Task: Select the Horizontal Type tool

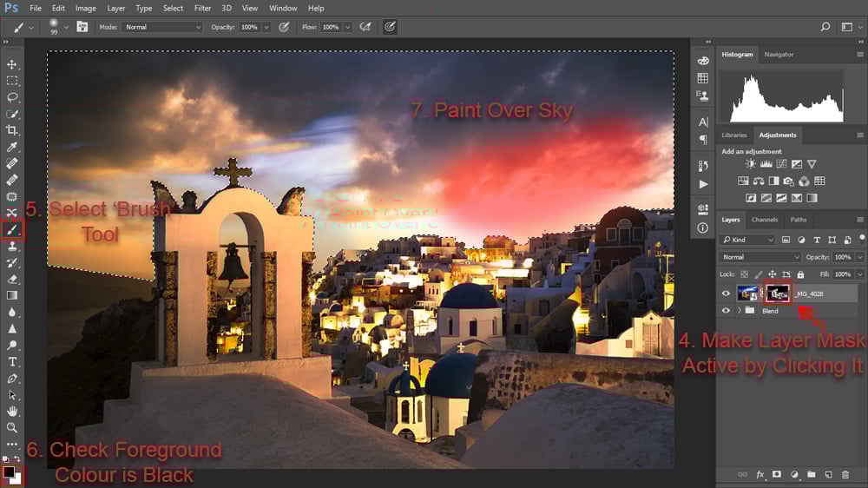Action: pyautogui.click(x=11, y=362)
